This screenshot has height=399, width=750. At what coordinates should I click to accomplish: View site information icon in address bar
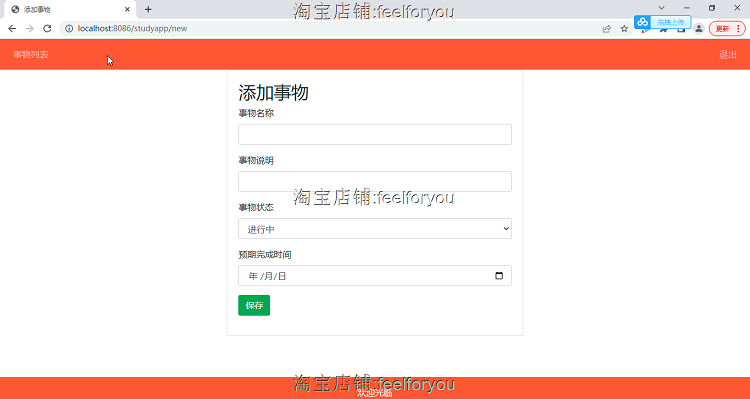pyautogui.click(x=69, y=29)
